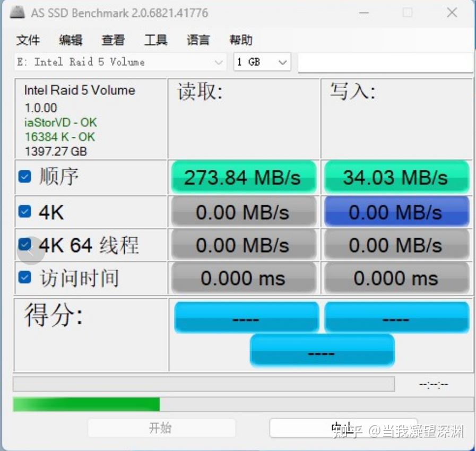The width and height of the screenshot is (476, 451).
Task: Disable the 访问时间 access time checkbox
Action: 24,277
